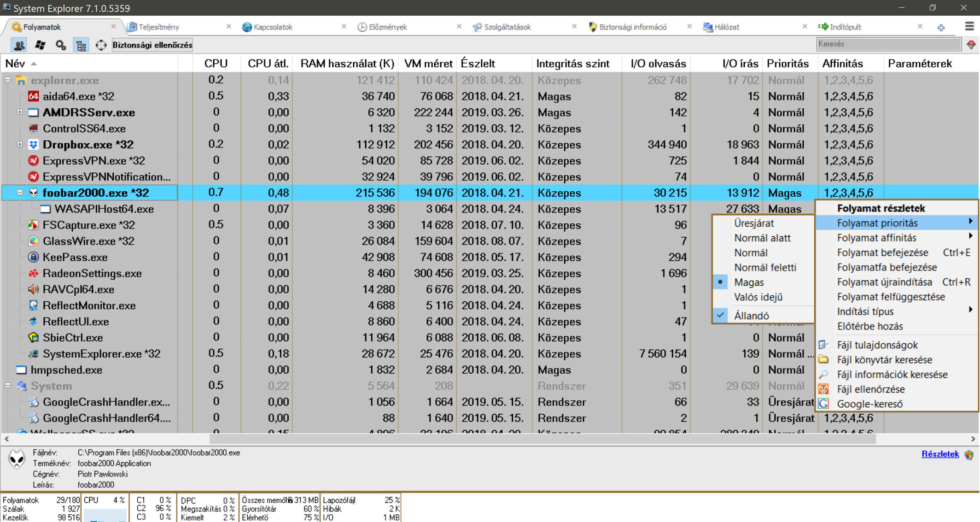The image size is (980, 522).
Task: Set priority to Üresjárat
Action: 763,223
